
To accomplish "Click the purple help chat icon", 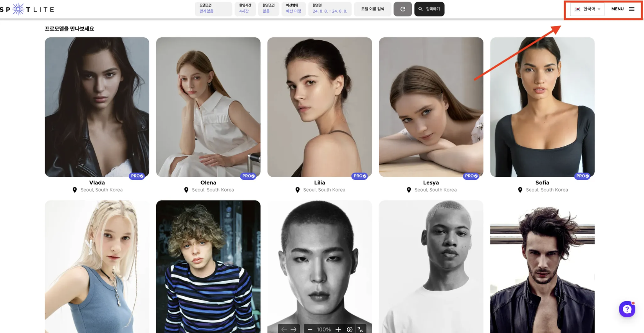I will 627,309.
